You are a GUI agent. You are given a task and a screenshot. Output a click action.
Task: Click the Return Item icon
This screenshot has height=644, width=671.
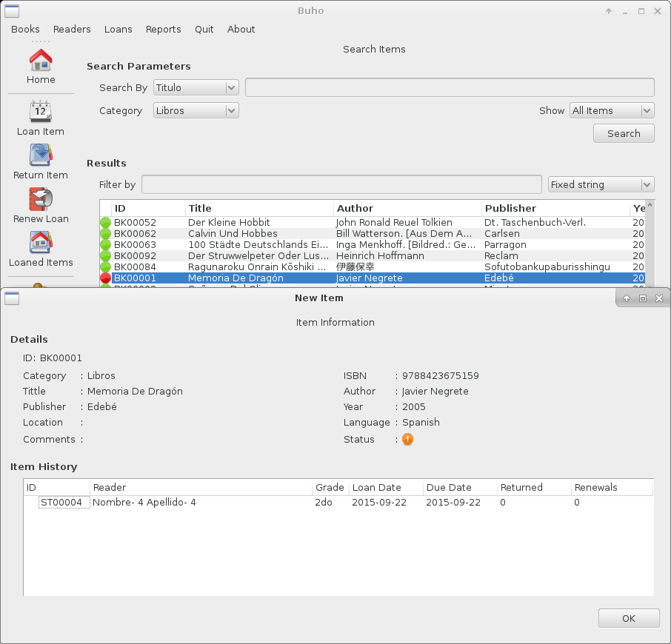(x=41, y=155)
